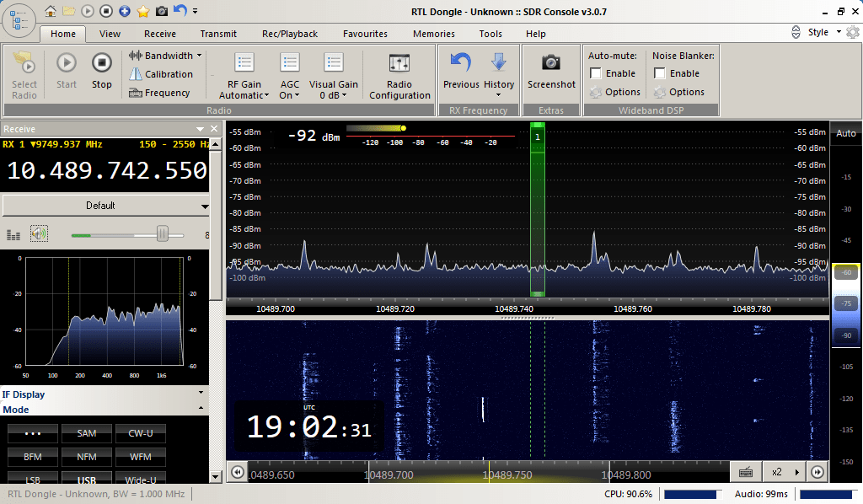863x504 pixels.
Task: Switch to the View ribbon tab
Action: coord(110,34)
